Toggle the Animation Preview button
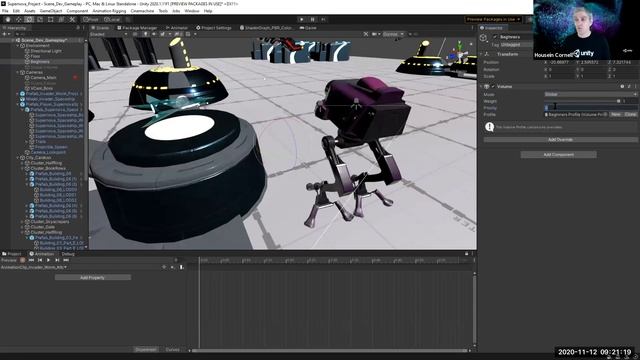Viewport: 640px width, 360px height. tap(9, 260)
